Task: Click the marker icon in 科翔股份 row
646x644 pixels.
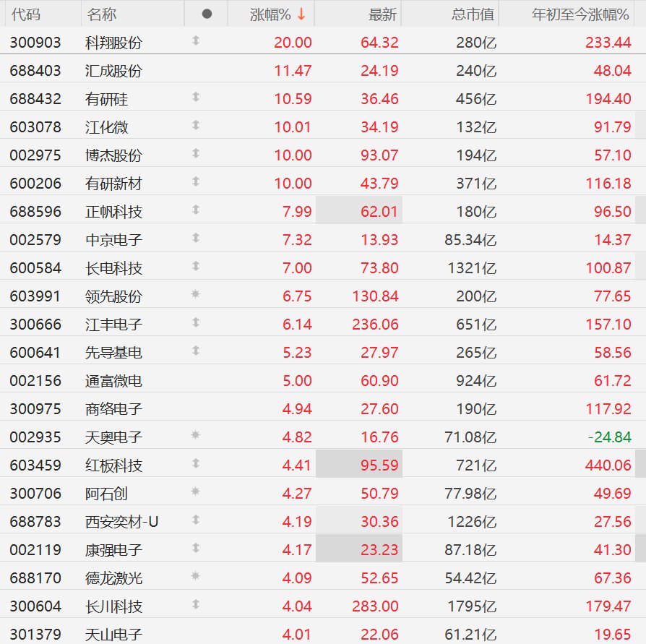Action: point(196,40)
